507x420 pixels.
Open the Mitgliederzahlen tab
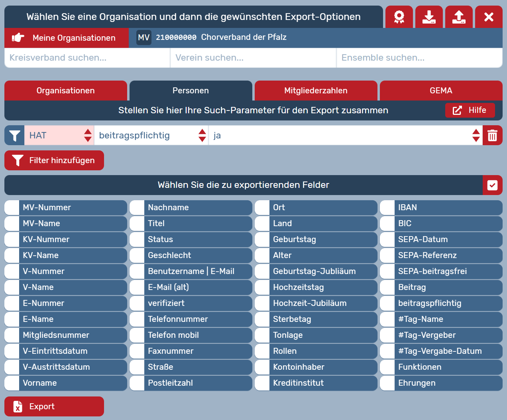tap(316, 91)
